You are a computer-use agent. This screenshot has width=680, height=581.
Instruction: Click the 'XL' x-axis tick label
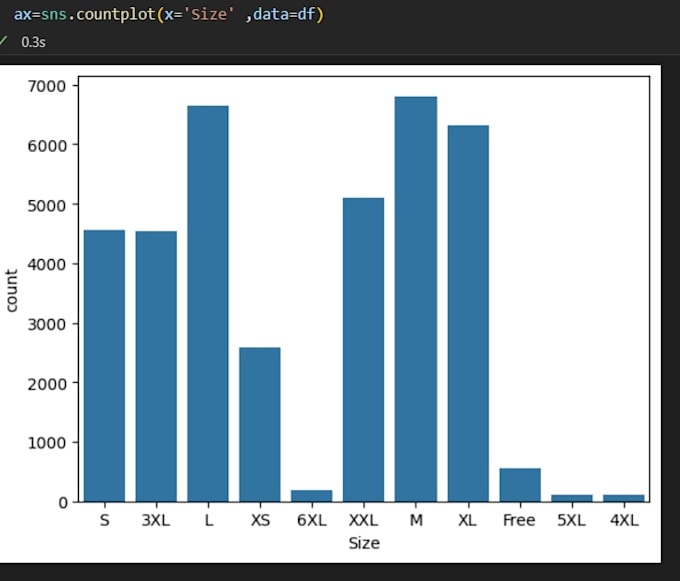467,520
